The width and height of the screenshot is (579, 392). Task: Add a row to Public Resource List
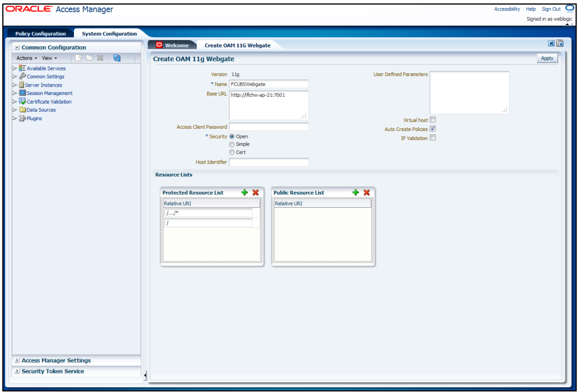point(356,192)
